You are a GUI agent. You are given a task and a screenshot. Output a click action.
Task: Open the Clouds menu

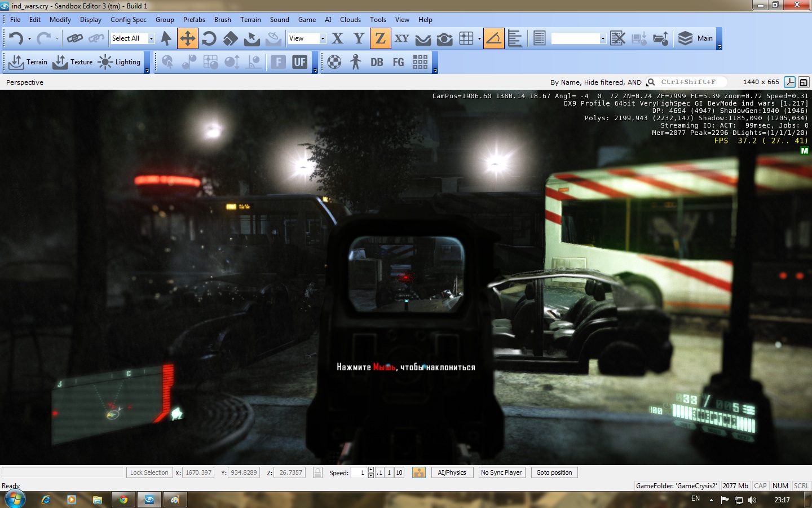350,19
